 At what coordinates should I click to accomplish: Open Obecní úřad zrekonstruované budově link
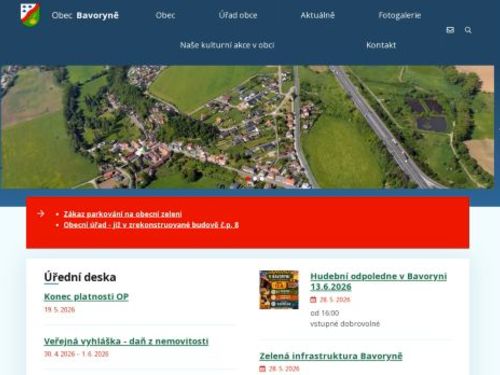151,225
